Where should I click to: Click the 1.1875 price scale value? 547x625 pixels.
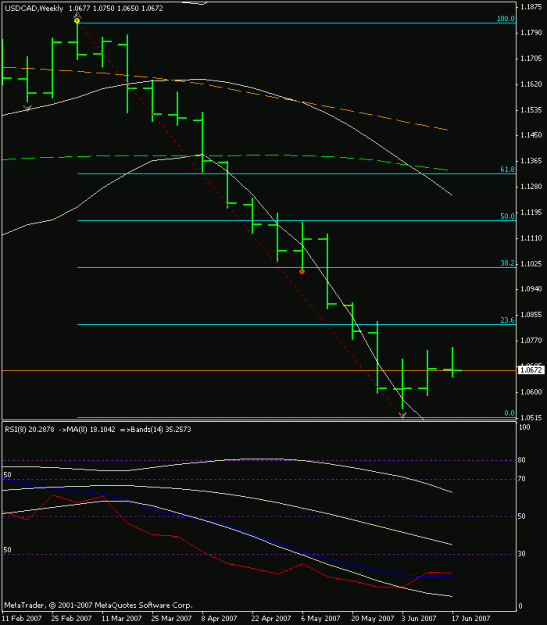pyautogui.click(x=531, y=7)
